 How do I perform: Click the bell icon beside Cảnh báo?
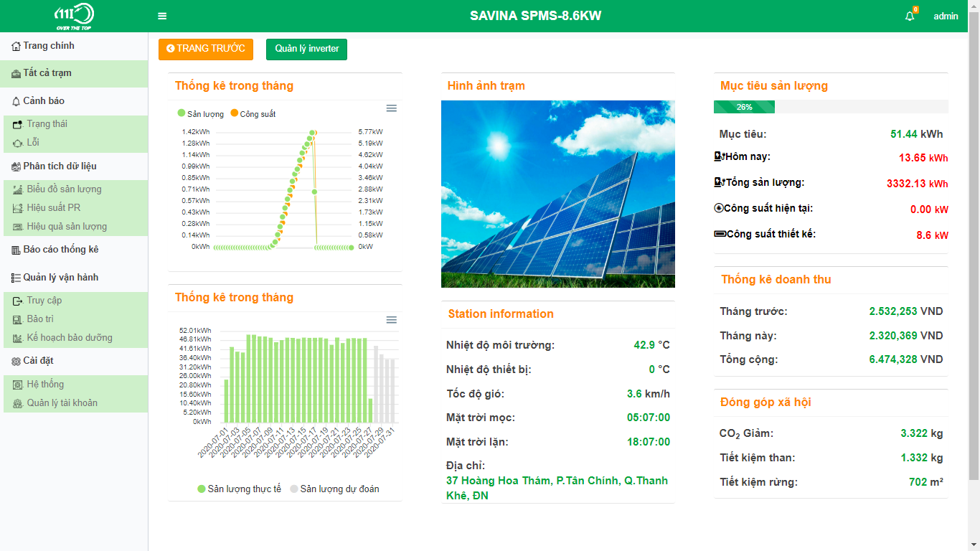coord(16,102)
